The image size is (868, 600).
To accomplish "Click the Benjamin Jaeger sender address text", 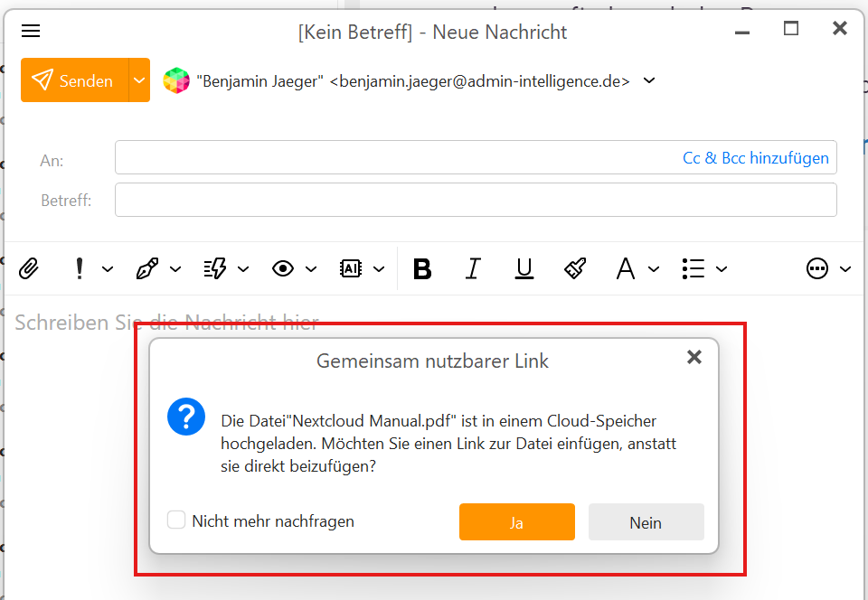I will pyautogui.click(x=413, y=81).
